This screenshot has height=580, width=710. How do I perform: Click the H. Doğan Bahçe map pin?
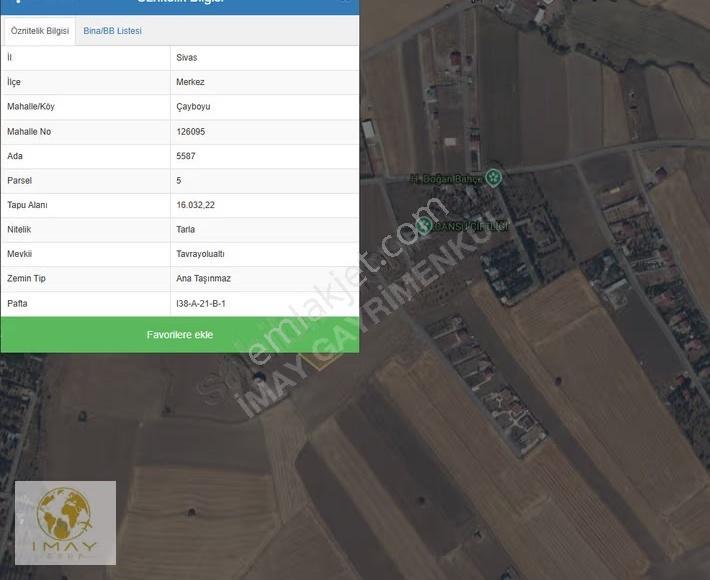(x=494, y=177)
